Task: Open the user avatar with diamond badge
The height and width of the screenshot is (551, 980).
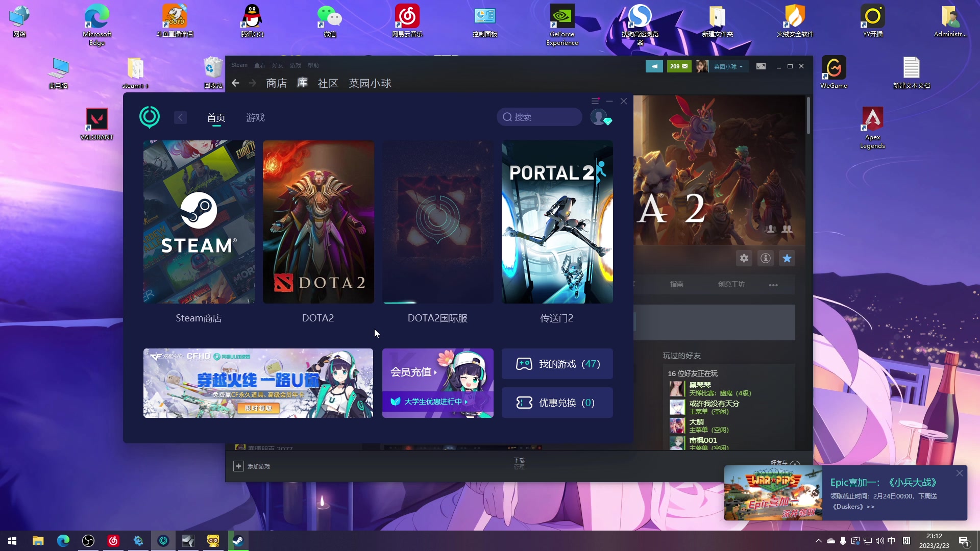Action: coord(599,117)
